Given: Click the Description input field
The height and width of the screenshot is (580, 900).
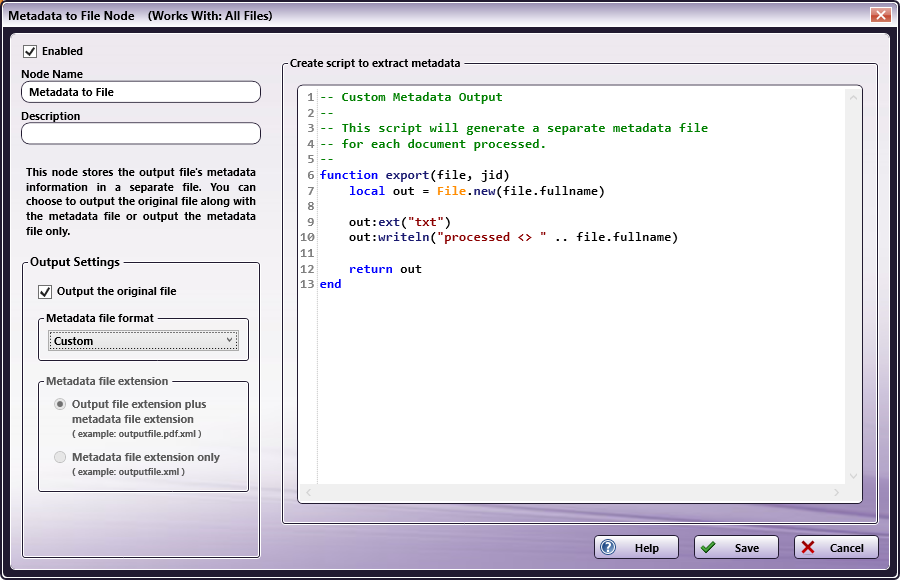Looking at the screenshot, I should 141,134.
